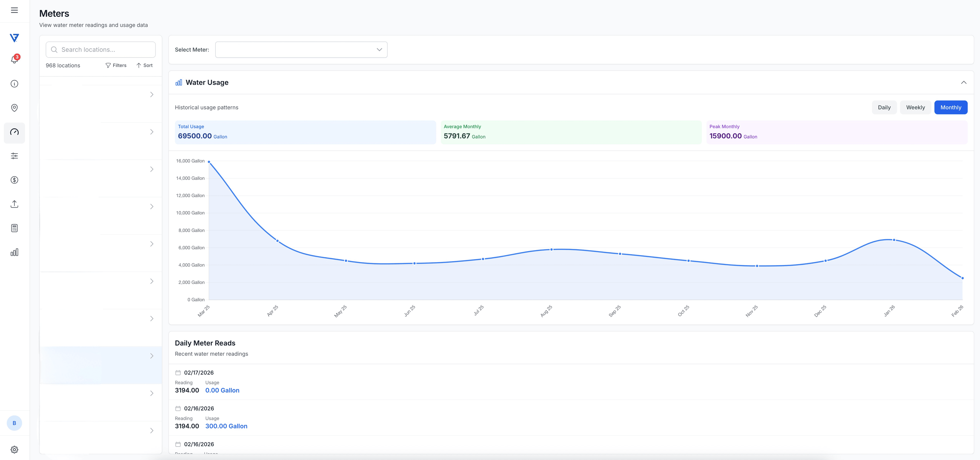Open the hamburger menu at top left
The width and height of the screenshot is (980, 460).
tap(15, 10)
